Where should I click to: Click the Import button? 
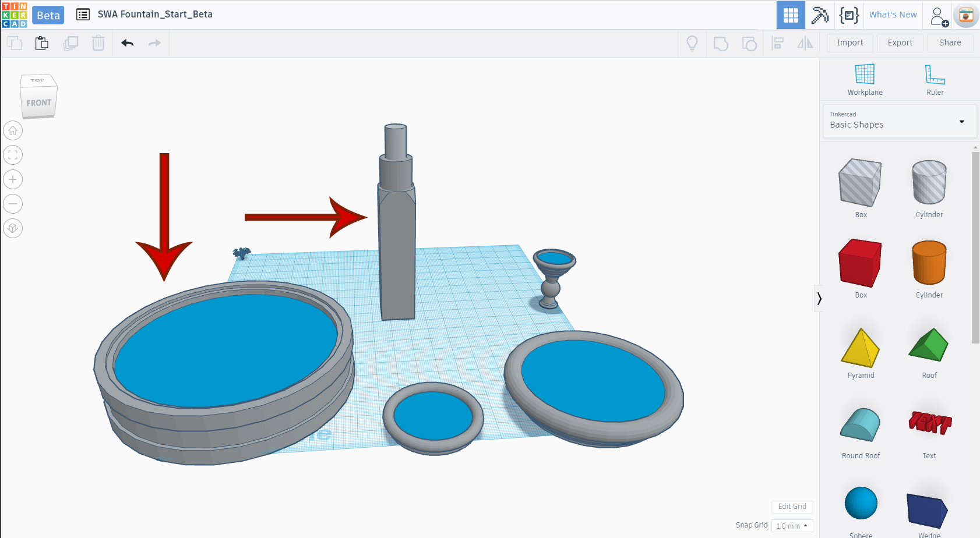[850, 43]
